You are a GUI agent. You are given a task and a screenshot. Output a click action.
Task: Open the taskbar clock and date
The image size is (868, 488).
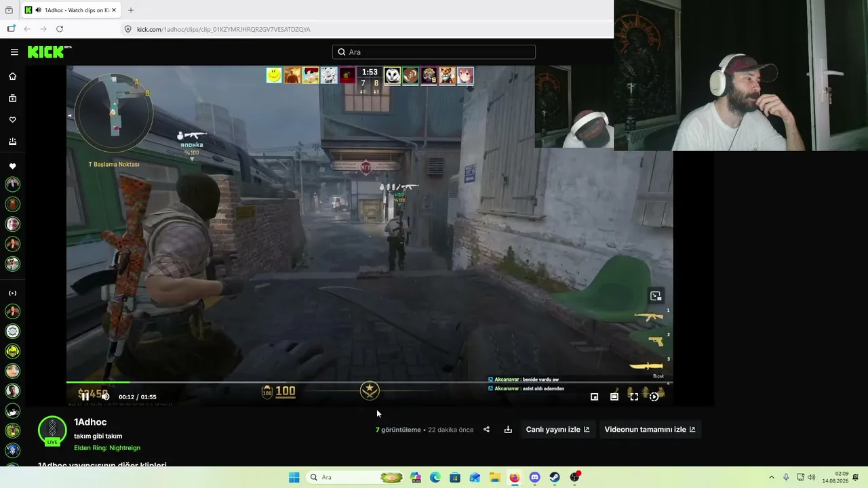[835, 477]
